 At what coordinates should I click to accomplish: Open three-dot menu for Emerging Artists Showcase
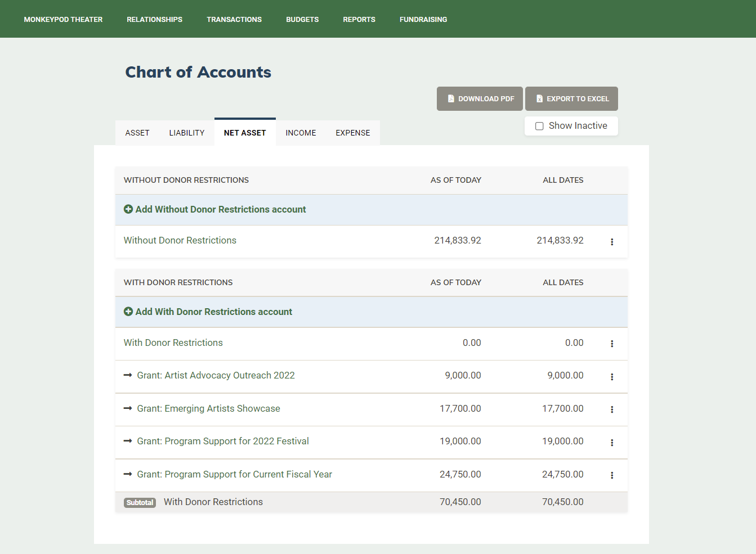(x=612, y=409)
